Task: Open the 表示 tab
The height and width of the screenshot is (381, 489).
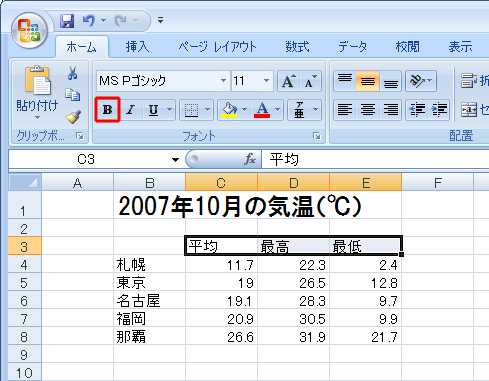Action: pyautogui.click(x=460, y=47)
